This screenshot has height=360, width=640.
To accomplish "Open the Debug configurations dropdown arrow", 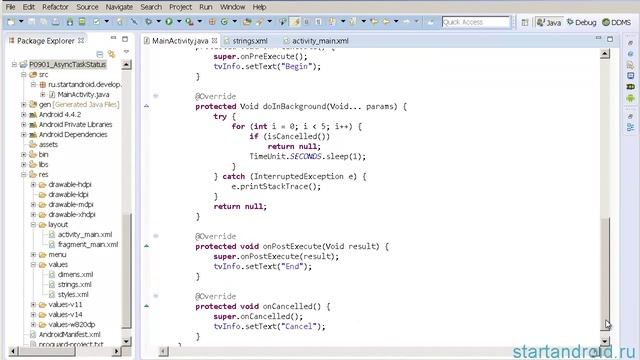I will 158,22.
